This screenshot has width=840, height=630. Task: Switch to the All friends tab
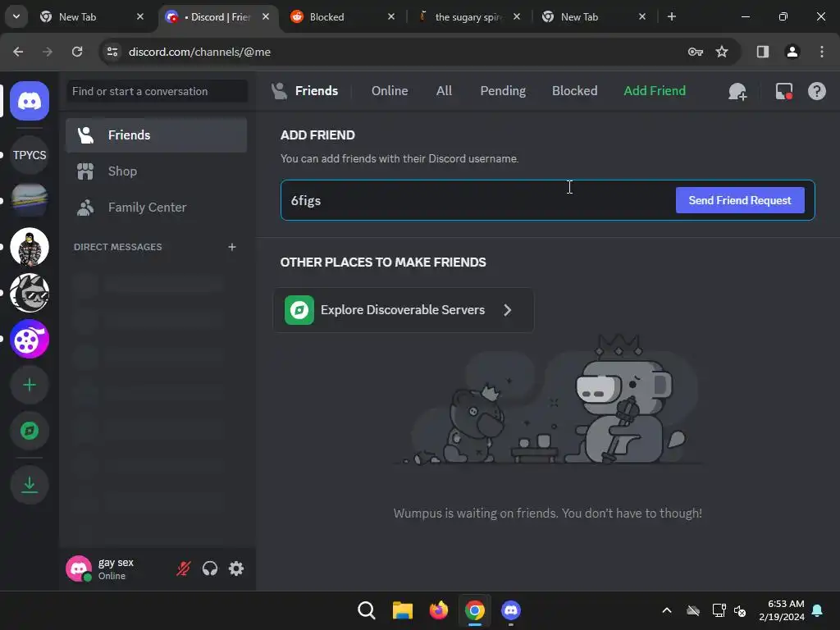(x=444, y=91)
